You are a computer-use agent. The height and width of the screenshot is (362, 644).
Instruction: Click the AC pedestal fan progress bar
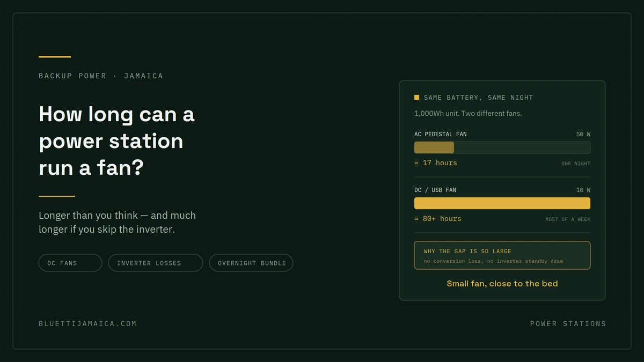coord(502,147)
